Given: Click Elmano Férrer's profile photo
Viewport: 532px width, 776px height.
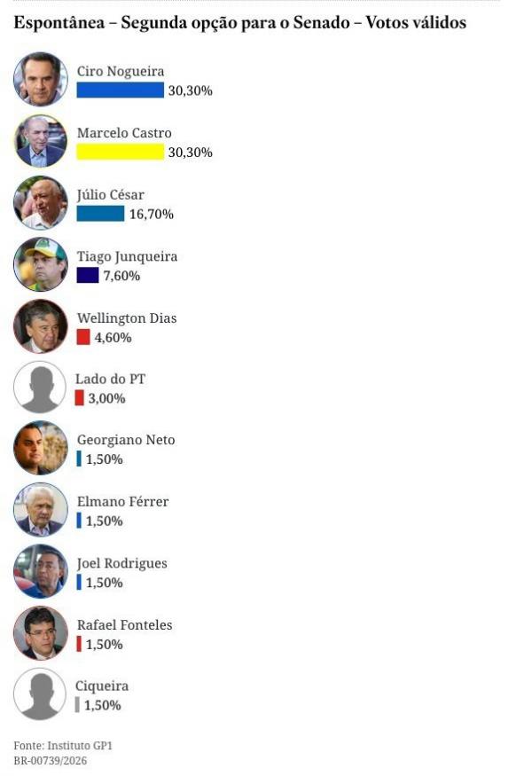Looking at the screenshot, I should (40, 510).
